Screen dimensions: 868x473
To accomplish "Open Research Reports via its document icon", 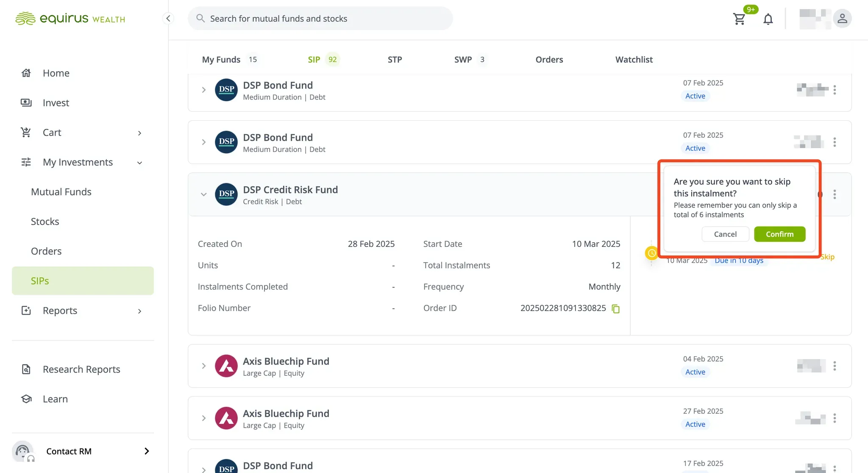I will tap(26, 369).
